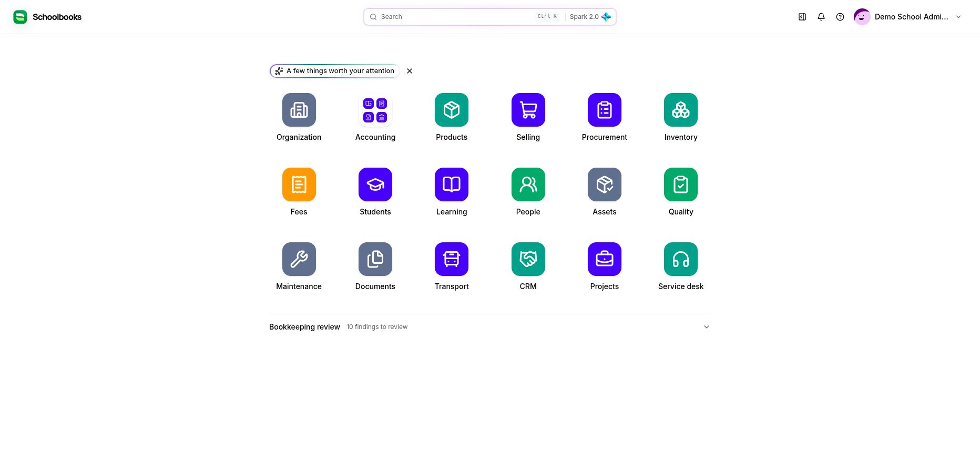The height and width of the screenshot is (452, 980).
Task: Go to the Selling module
Action: [x=528, y=110]
